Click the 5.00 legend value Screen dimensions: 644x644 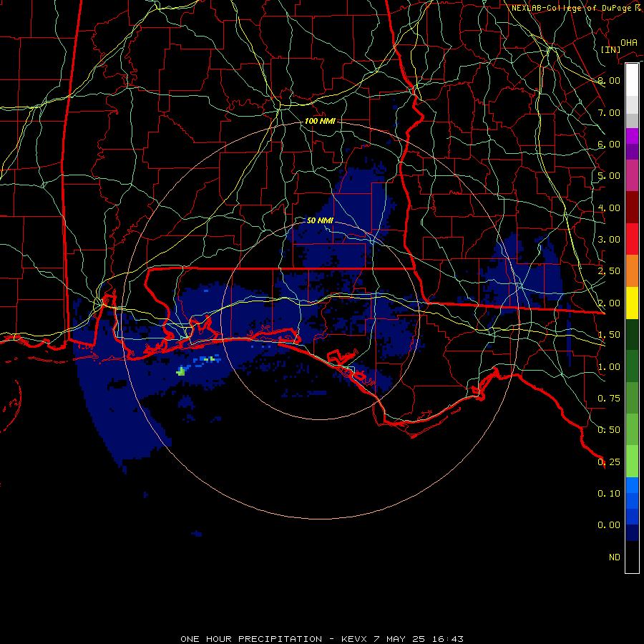point(609,176)
